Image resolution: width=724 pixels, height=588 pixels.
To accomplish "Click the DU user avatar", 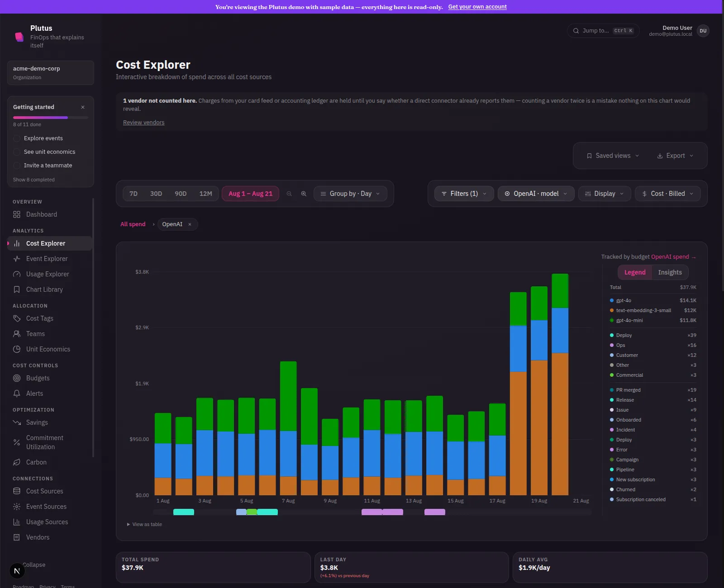I will [x=703, y=31].
